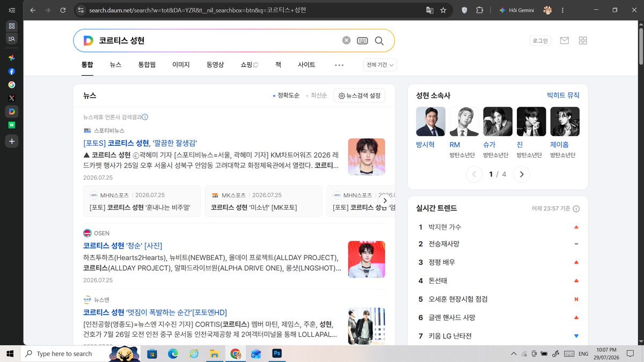Open Photoshop from the taskbar

point(277,353)
